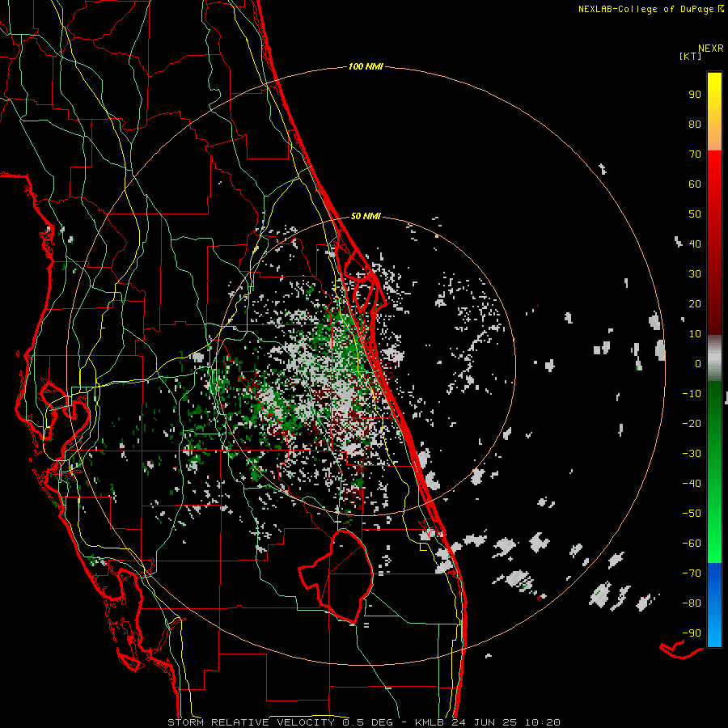
Task: Select the 40 knot scale value
Action: [x=695, y=244]
